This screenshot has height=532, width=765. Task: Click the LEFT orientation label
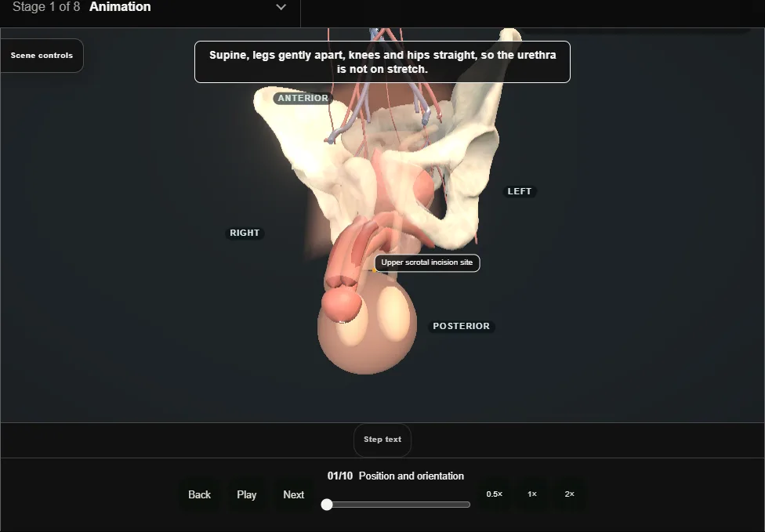coord(520,192)
